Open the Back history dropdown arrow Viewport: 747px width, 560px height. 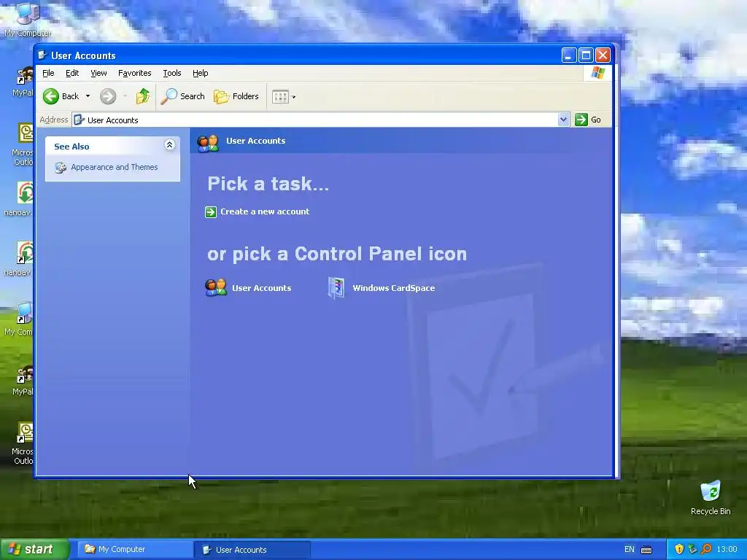(88, 96)
